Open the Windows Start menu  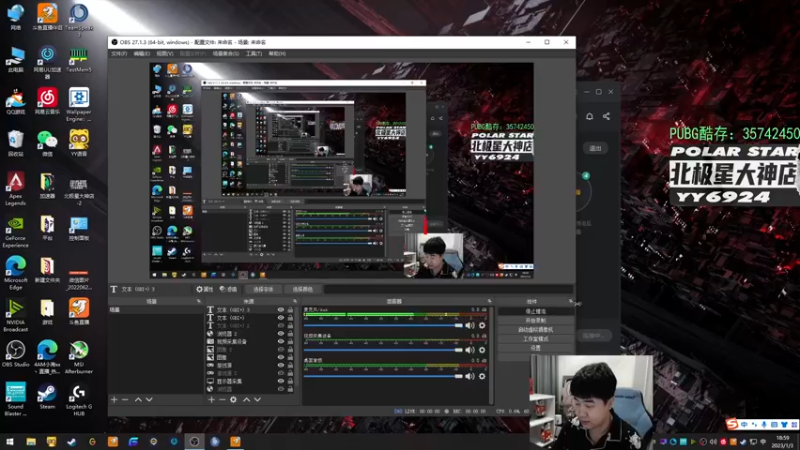[10, 442]
